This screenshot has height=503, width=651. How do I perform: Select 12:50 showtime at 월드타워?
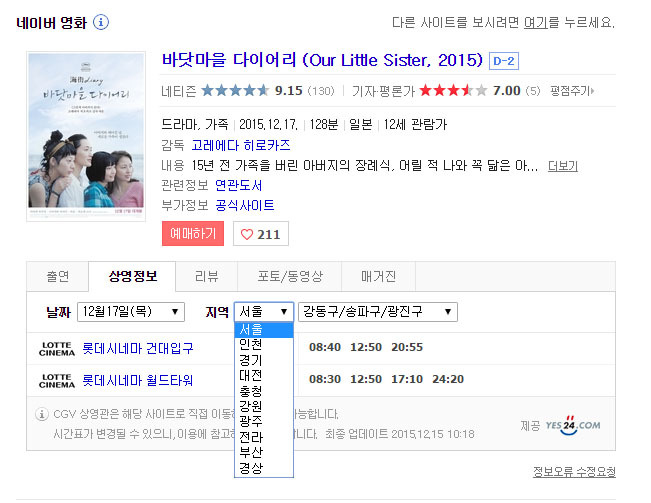(366, 379)
